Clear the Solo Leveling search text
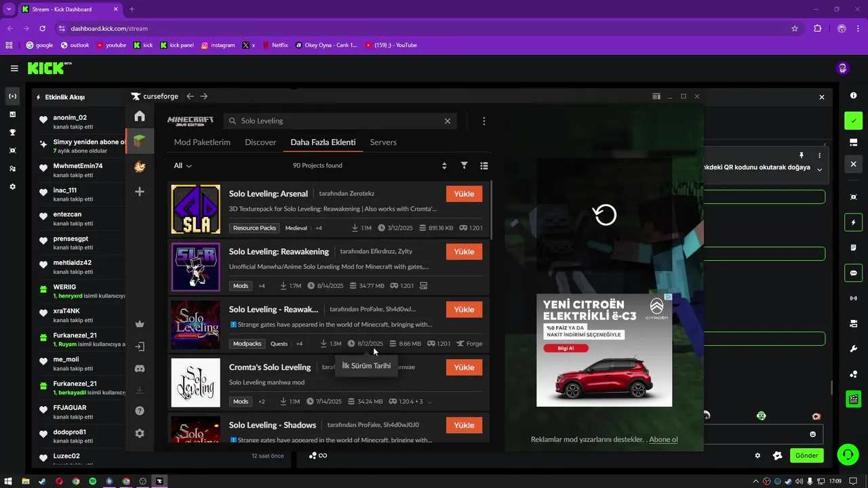This screenshot has width=868, height=488. click(x=448, y=121)
